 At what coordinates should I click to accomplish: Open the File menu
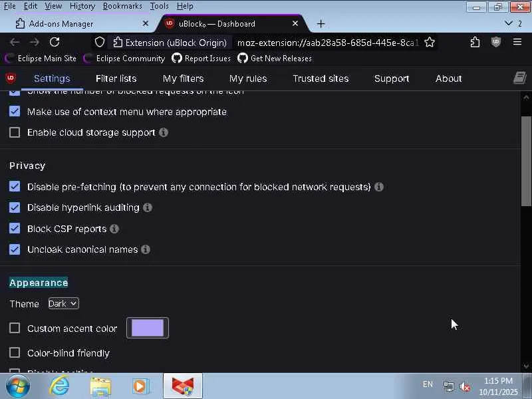[x=10, y=6]
